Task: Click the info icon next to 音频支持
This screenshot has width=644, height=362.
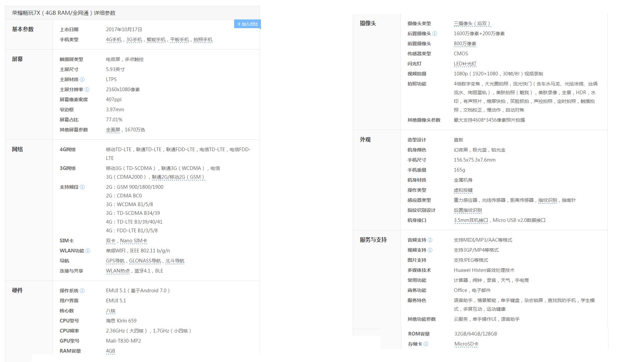Action: click(x=430, y=240)
